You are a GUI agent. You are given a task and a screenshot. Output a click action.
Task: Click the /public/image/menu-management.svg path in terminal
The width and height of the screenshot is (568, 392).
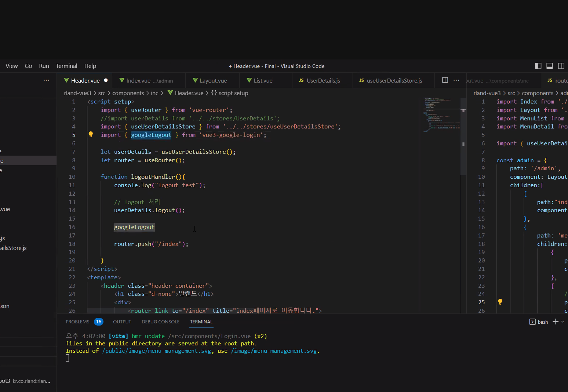pyautogui.click(x=157, y=351)
